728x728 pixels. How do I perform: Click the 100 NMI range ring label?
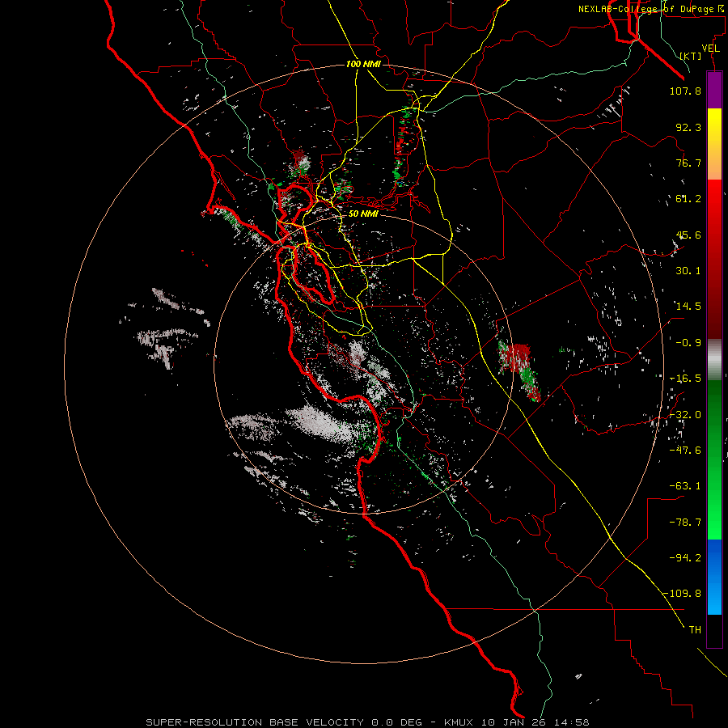point(363,64)
